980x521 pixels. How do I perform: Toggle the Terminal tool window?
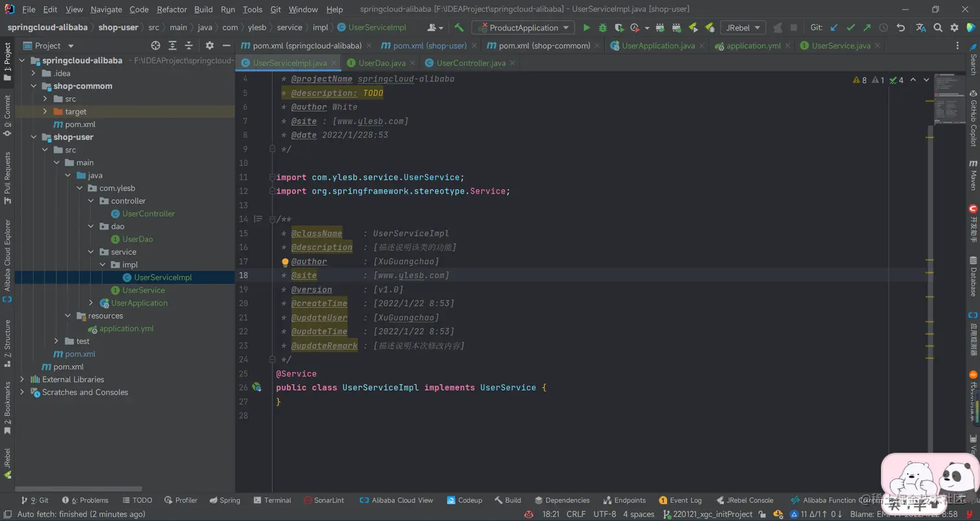point(272,500)
